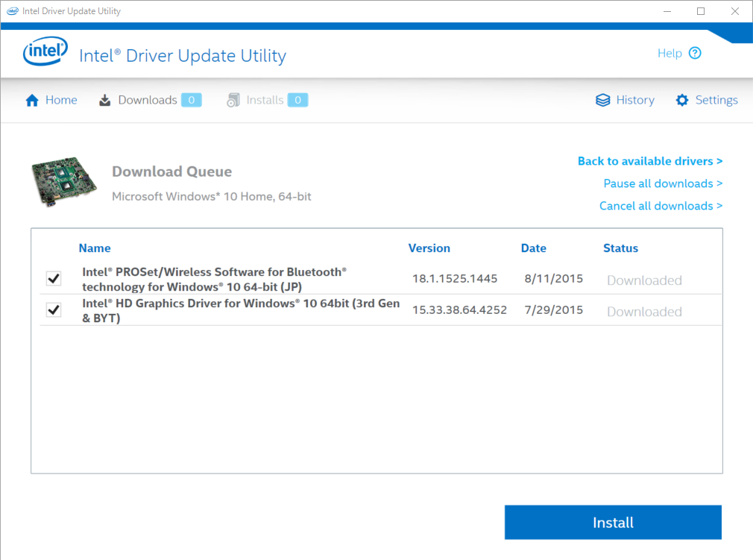The height and width of the screenshot is (560, 753).
Task: Open the Settings page
Action: pos(707,101)
